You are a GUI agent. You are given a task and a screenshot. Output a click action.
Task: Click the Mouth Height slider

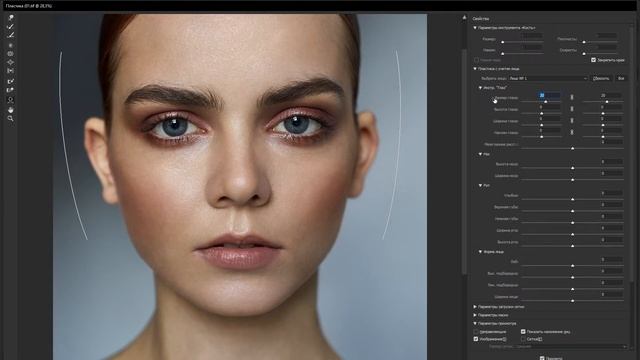(572, 246)
